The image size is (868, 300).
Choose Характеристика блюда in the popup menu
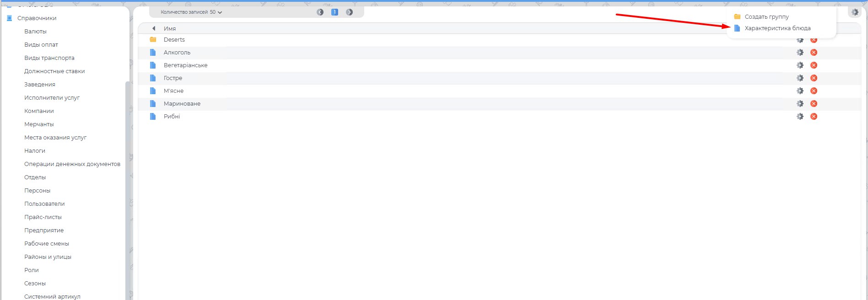777,28
